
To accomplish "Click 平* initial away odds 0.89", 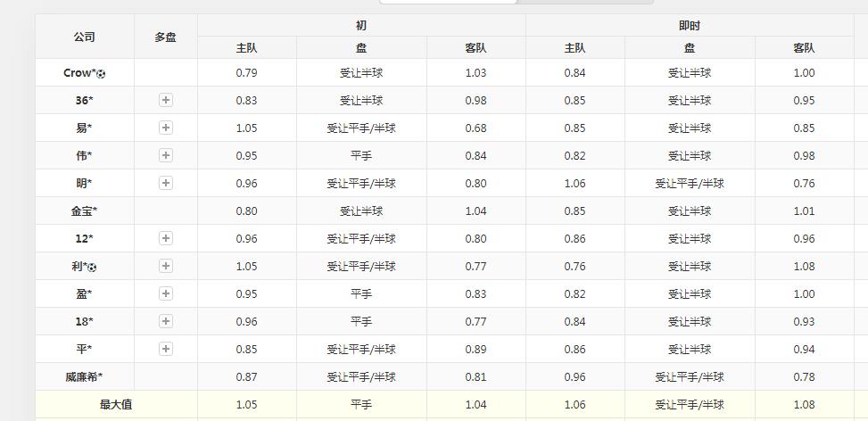I will [x=476, y=349].
